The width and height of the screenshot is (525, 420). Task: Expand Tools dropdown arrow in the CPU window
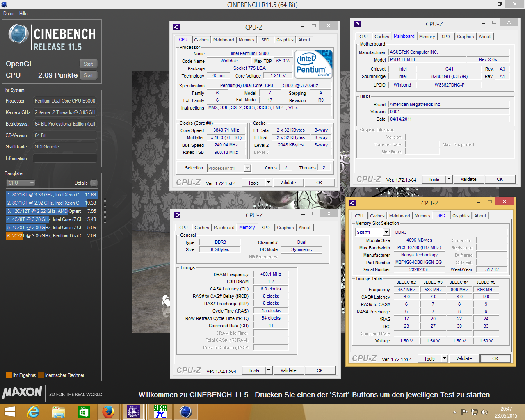click(x=269, y=183)
